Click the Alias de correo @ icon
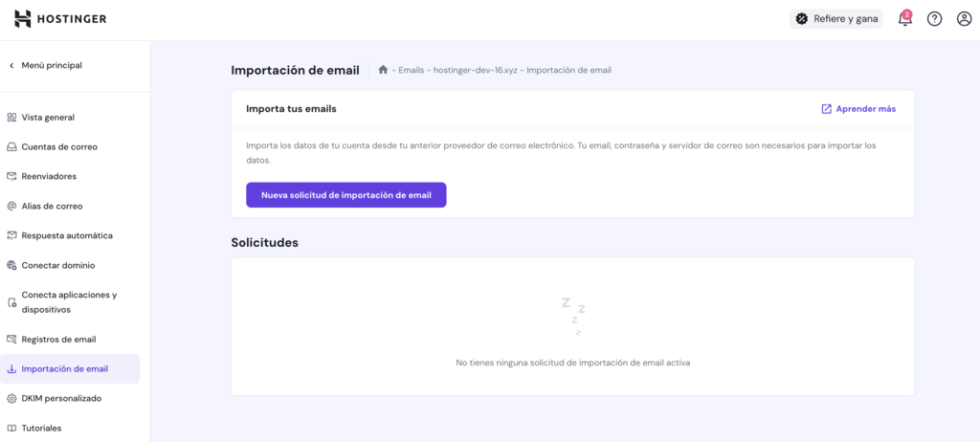The image size is (980, 442). (x=11, y=207)
